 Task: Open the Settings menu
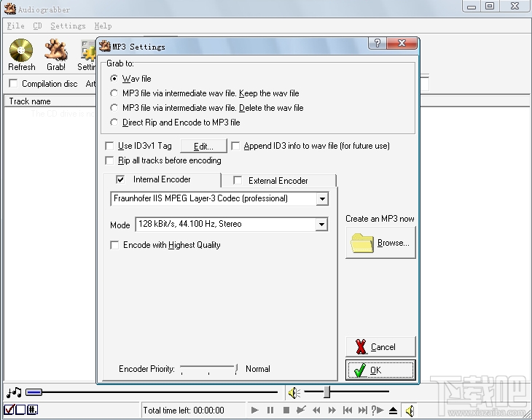[x=68, y=26]
